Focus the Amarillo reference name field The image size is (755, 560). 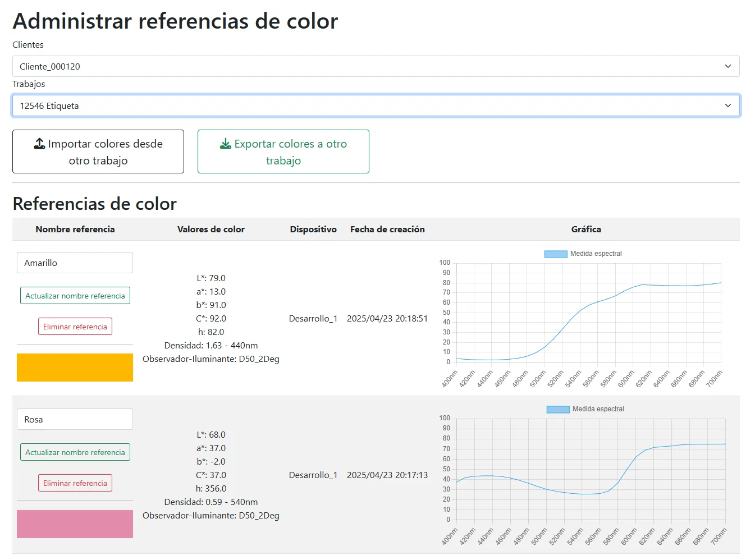point(75,263)
